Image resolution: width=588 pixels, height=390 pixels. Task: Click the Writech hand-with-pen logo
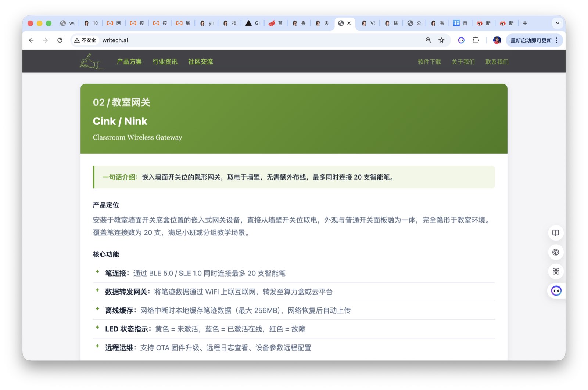pos(91,61)
